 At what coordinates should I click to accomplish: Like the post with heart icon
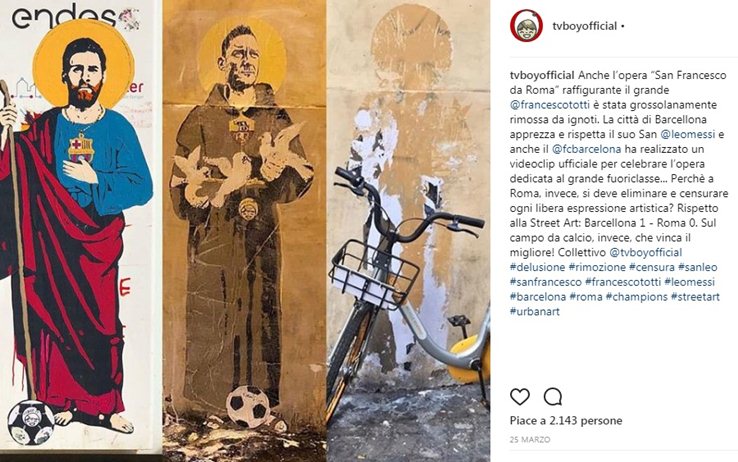(520, 397)
